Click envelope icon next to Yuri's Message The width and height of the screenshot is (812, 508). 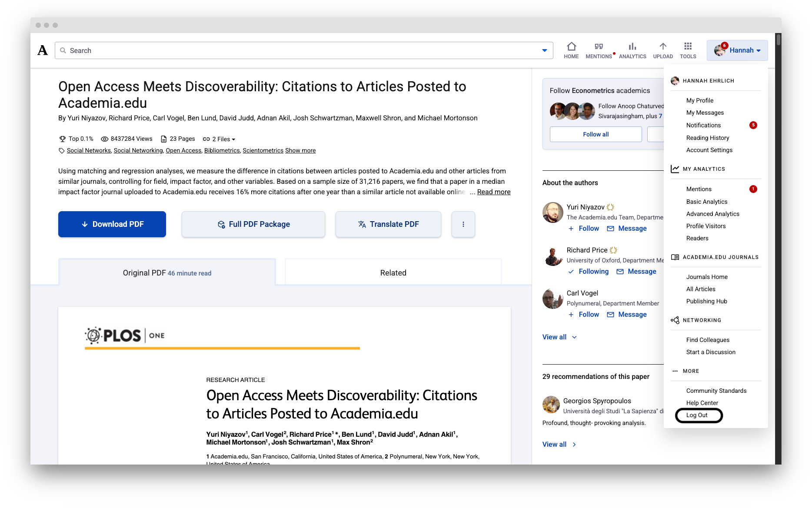pyautogui.click(x=611, y=229)
